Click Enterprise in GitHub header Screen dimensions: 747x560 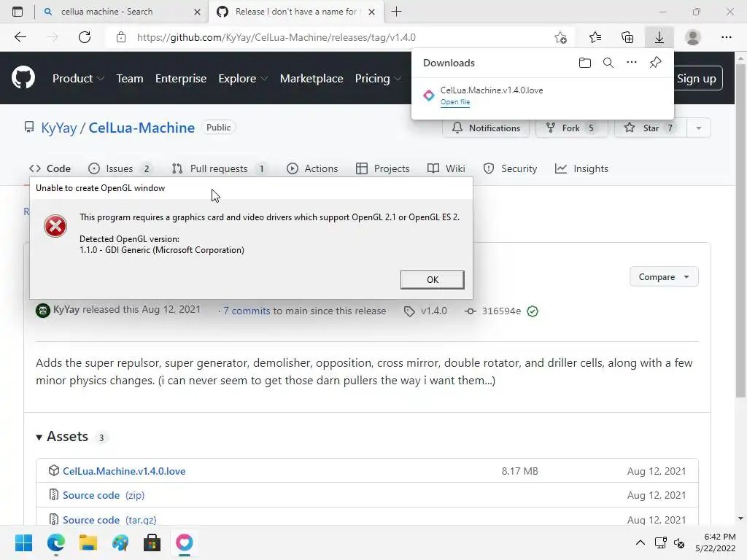click(181, 79)
